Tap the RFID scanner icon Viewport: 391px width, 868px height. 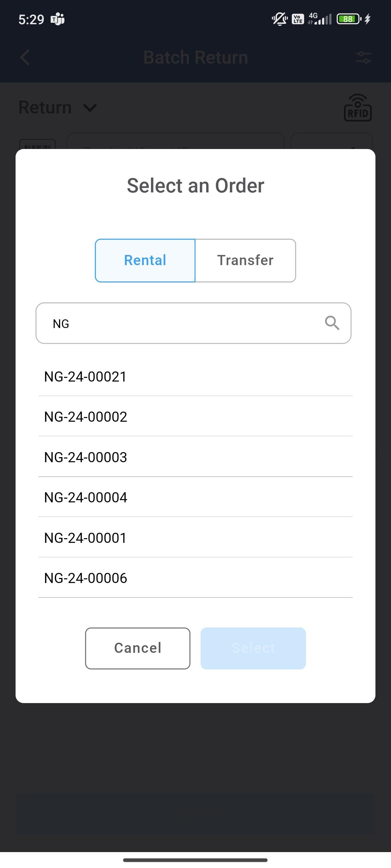coord(358,108)
